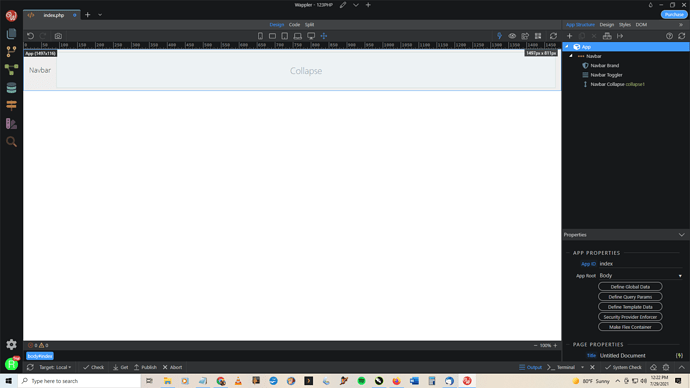Collapse the Navbar tree node
This screenshot has height=388, width=690.
tap(571, 56)
